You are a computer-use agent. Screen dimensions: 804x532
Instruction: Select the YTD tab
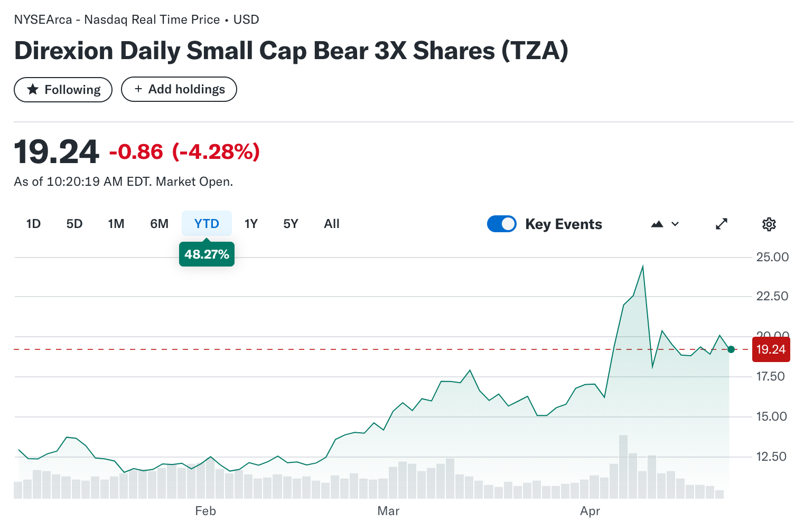(x=207, y=223)
